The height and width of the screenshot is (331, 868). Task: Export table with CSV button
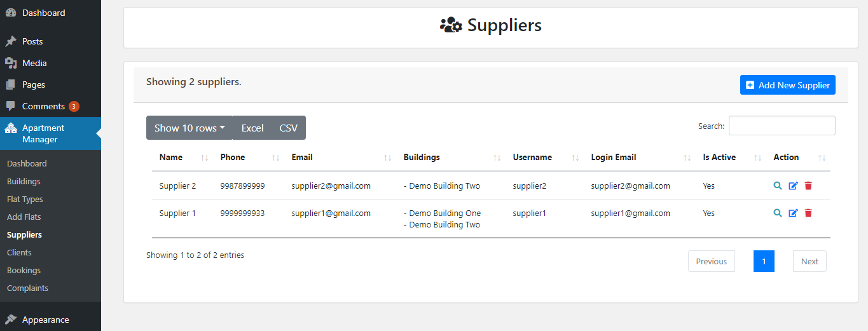pos(288,128)
